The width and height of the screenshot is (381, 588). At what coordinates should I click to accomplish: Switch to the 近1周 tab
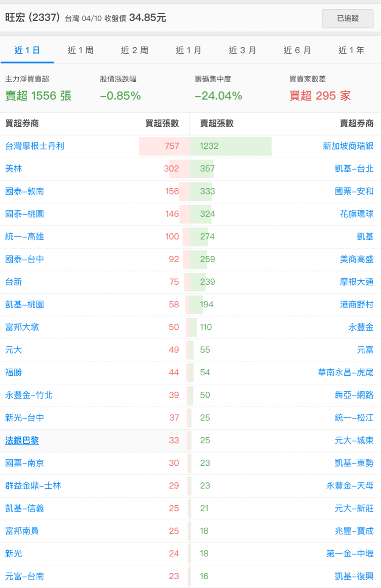[x=80, y=51]
